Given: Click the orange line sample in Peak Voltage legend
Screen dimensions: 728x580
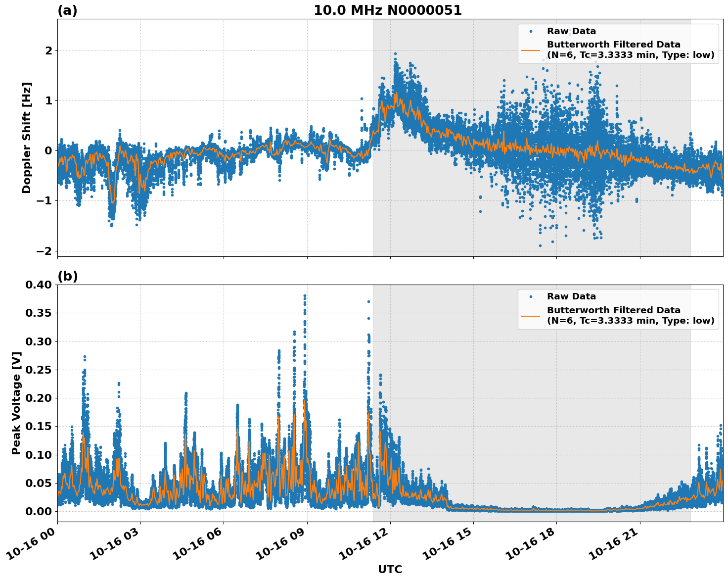Looking at the screenshot, I should pos(530,315).
